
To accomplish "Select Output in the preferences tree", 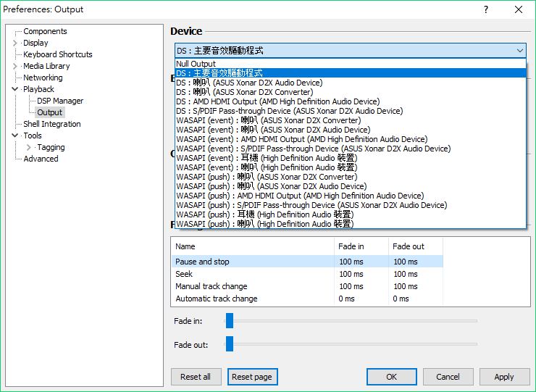I will pos(49,112).
